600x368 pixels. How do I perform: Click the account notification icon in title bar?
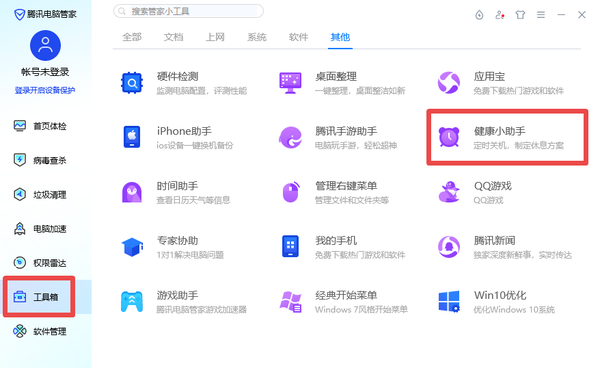(x=500, y=15)
